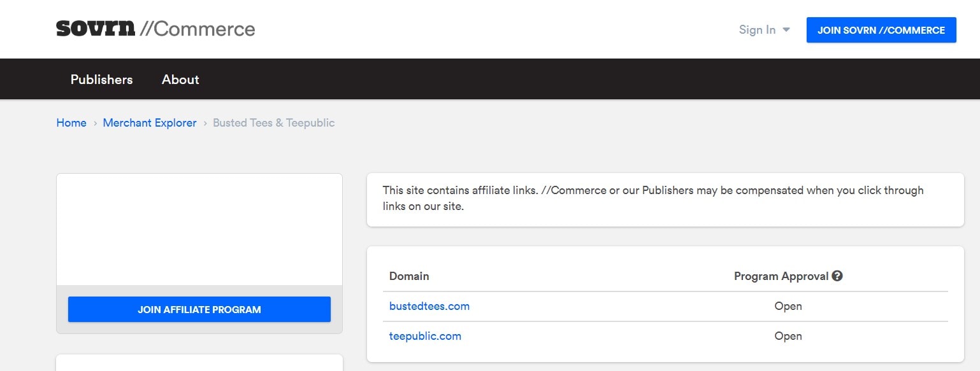980x371 pixels.
Task: Navigate to the Merchant Explorer breadcrumb
Action: tap(150, 123)
